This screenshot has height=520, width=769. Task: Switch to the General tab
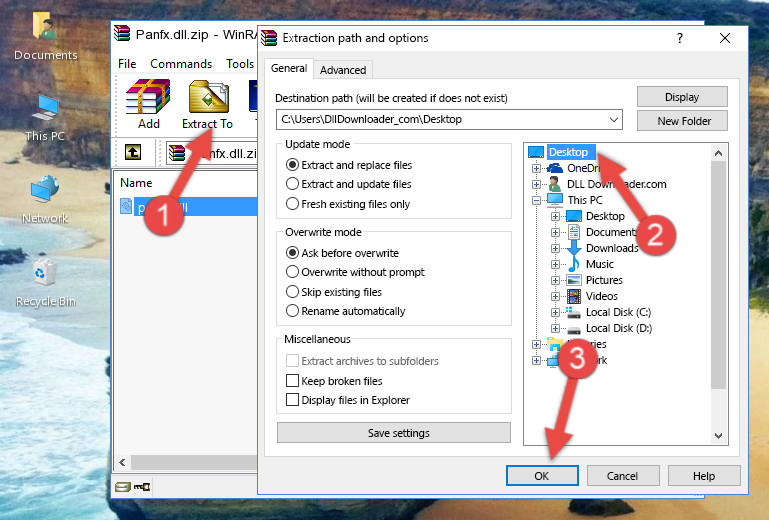[289, 68]
